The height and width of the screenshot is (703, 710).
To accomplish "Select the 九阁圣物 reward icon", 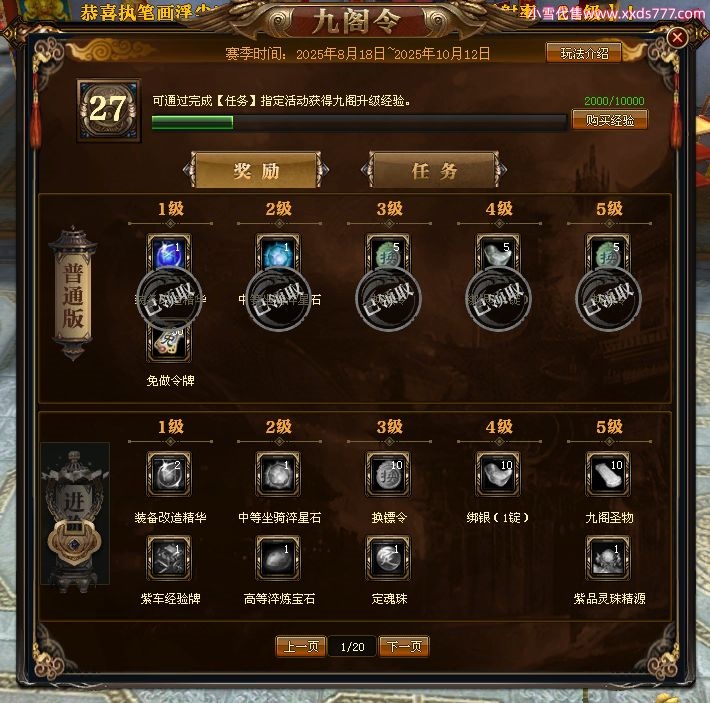I will coord(608,474).
